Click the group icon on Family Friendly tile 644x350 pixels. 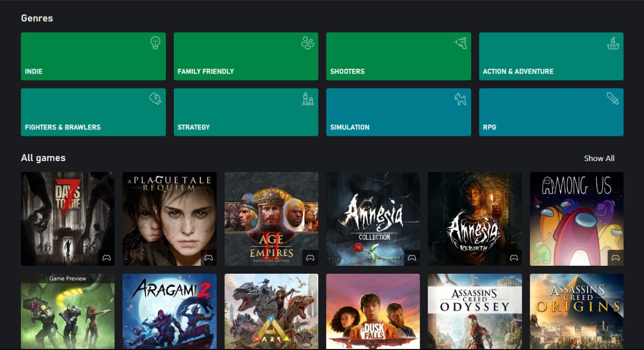pos(307,43)
